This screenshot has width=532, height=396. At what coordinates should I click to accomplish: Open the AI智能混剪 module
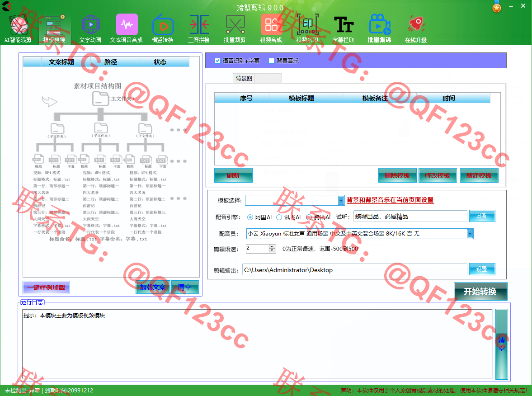18,29
